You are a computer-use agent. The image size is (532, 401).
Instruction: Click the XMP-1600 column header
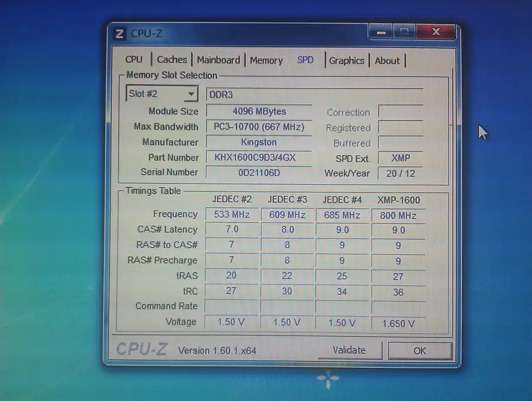coord(398,200)
